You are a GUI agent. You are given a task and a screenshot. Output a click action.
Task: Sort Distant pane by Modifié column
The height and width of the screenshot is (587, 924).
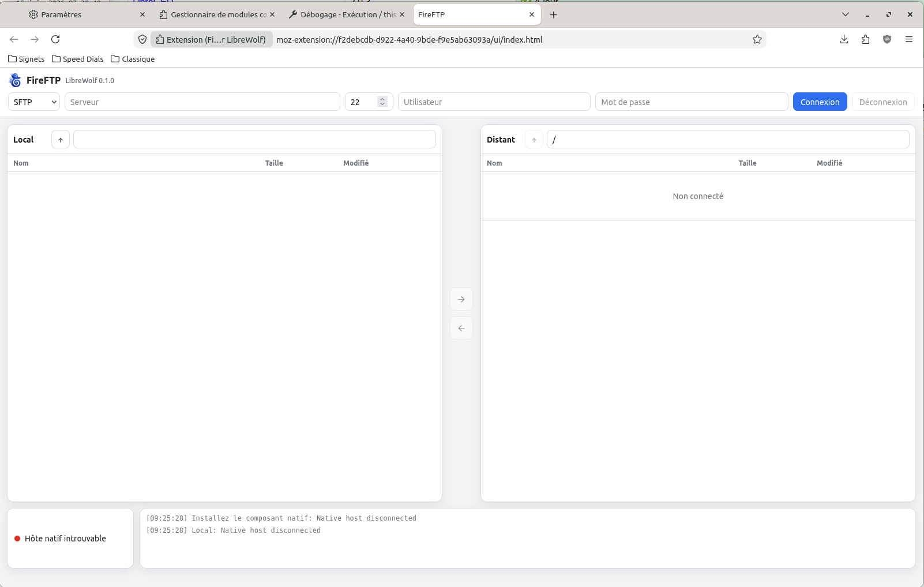829,163
